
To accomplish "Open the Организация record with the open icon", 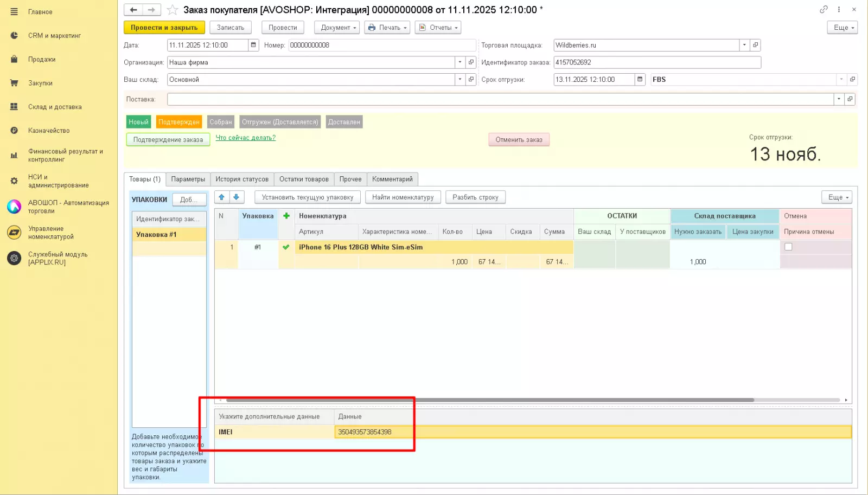I will pyautogui.click(x=471, y=62).
